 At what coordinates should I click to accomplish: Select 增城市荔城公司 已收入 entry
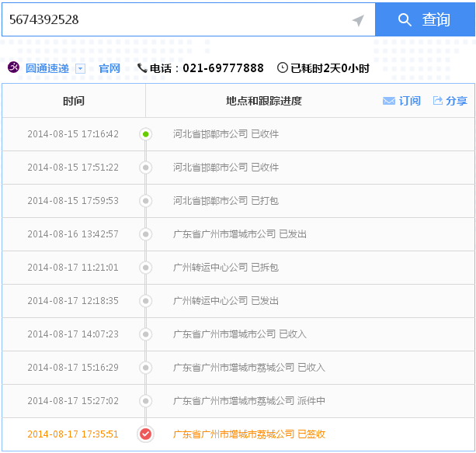click(x=249, y=368)
